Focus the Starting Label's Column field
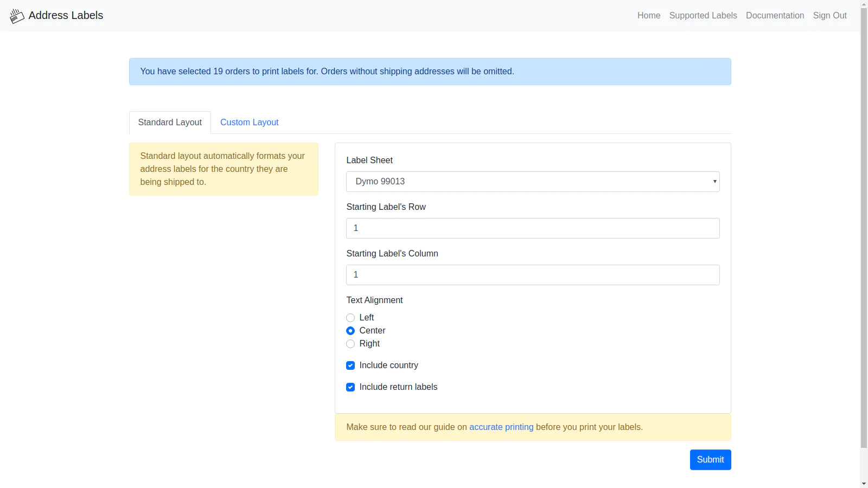The image size is (868, 488). pyautogui.click(x=533, y=275)
